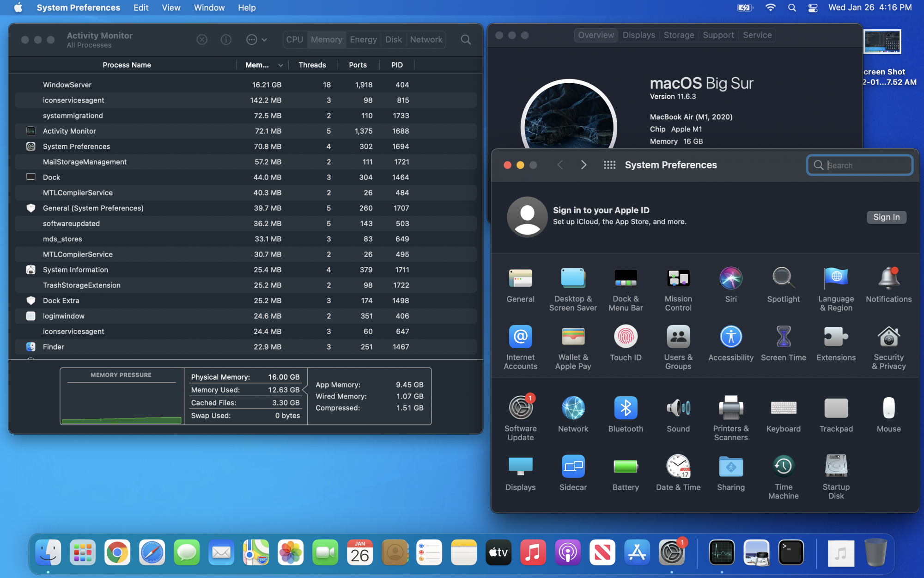Open the Window menu

coord(209,8)
